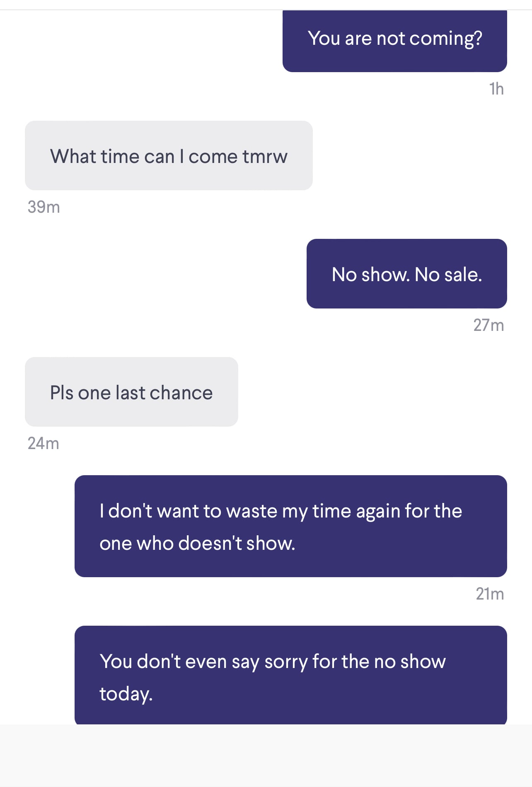Viewport: 532px width, 787px height.
Task: Tap the 21m timestamp label
Action: click(490, 594)
